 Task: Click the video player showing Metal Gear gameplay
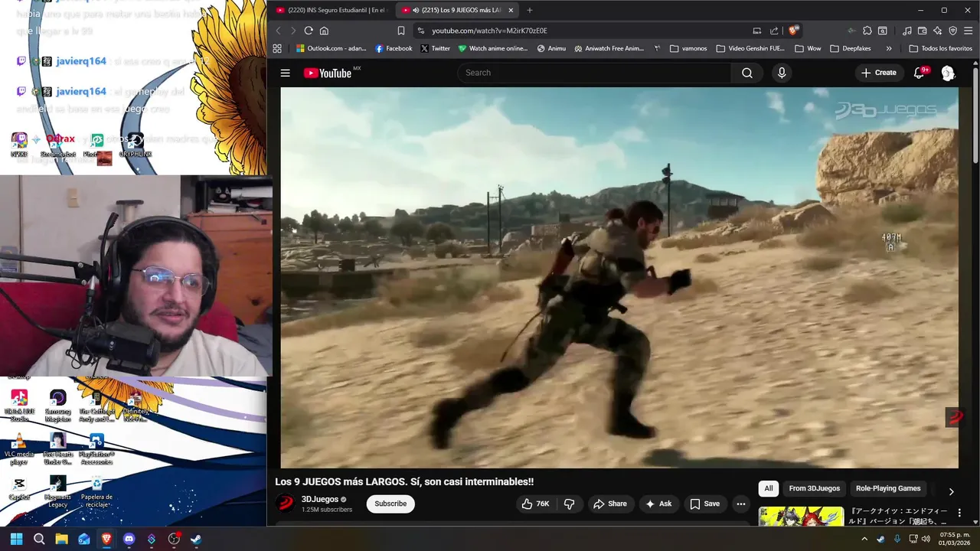pos(619,277)
